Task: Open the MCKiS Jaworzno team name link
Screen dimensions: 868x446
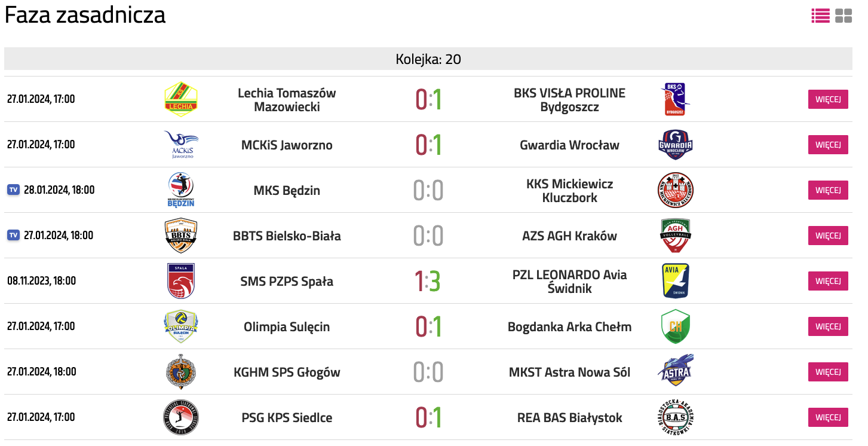Action: [287, 145]
